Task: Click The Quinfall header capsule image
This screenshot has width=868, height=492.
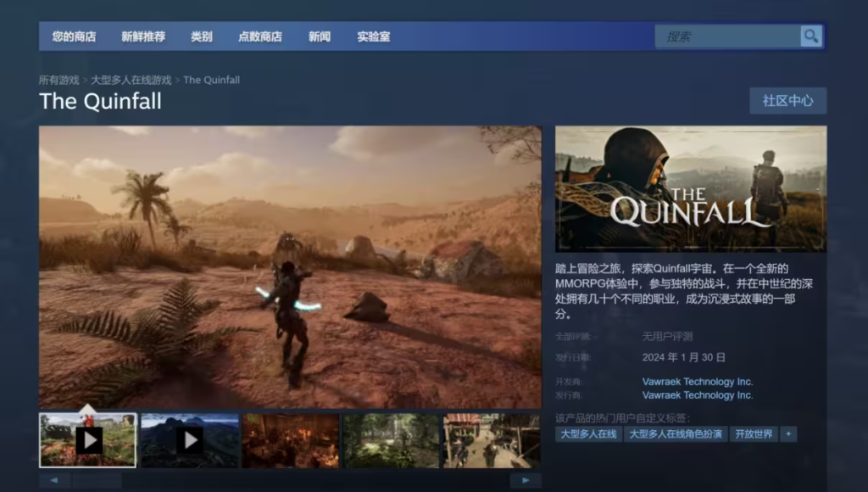Action: tap(691, 189)
